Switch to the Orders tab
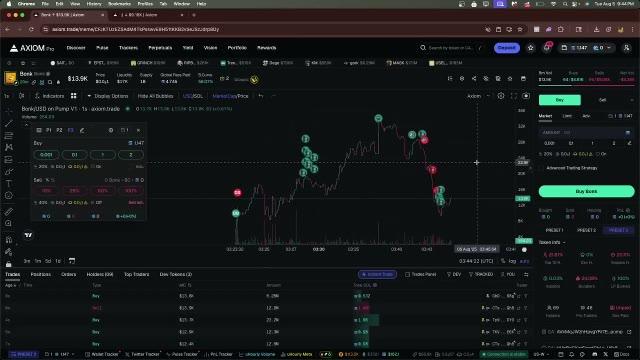640x360 pixels. click(69, 274)
